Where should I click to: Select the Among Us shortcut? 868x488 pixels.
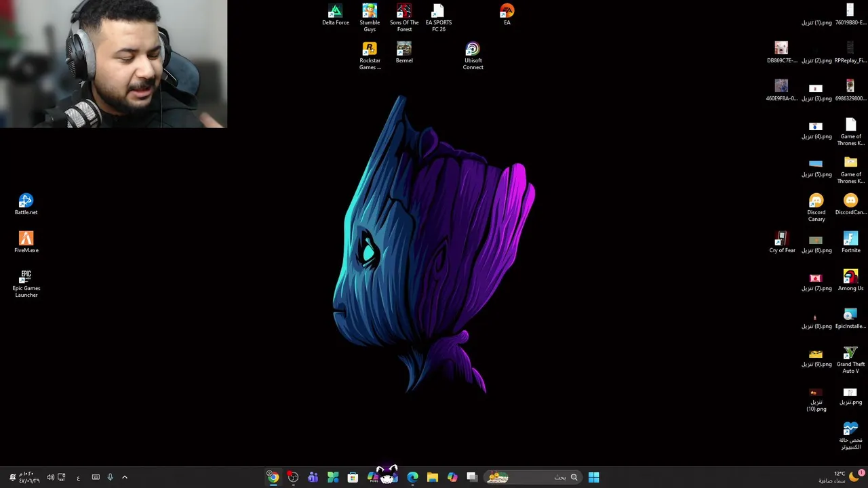click(850, 281)
